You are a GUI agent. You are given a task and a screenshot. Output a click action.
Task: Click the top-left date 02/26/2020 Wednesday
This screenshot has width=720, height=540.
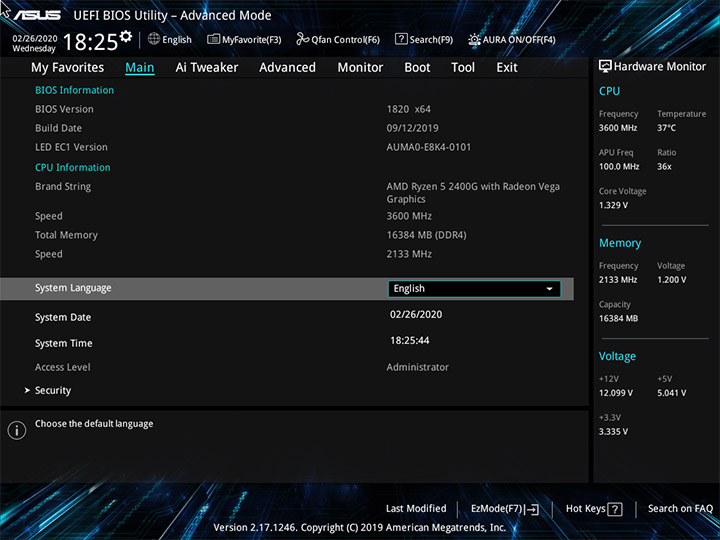pos(35,44)
